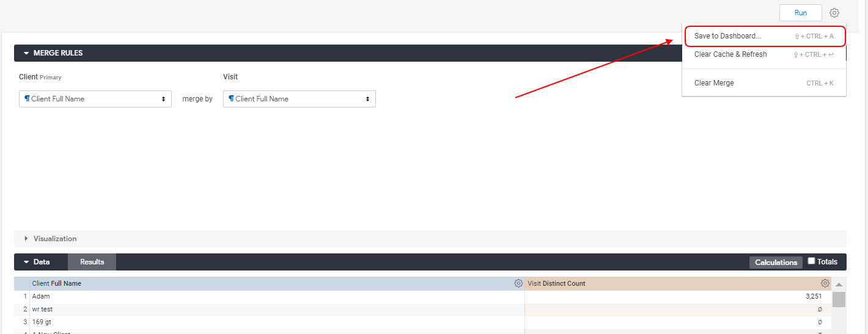Click the Client Full Name column header
This screenshot has width=868, height=334.
coord(57,283)
